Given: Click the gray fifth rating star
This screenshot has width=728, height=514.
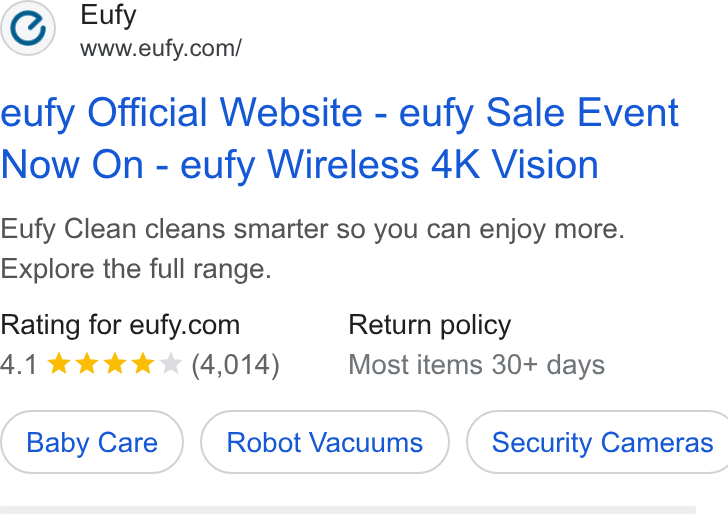Looking at the screenshot, I should pyautogui.click(x=170, y=363).
